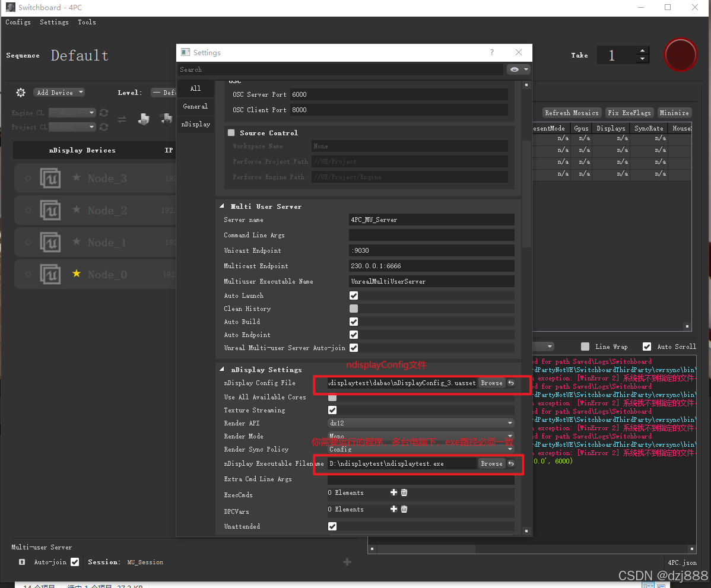Toggle the Auto Scroll checkbox

click(x=647, y=347)
